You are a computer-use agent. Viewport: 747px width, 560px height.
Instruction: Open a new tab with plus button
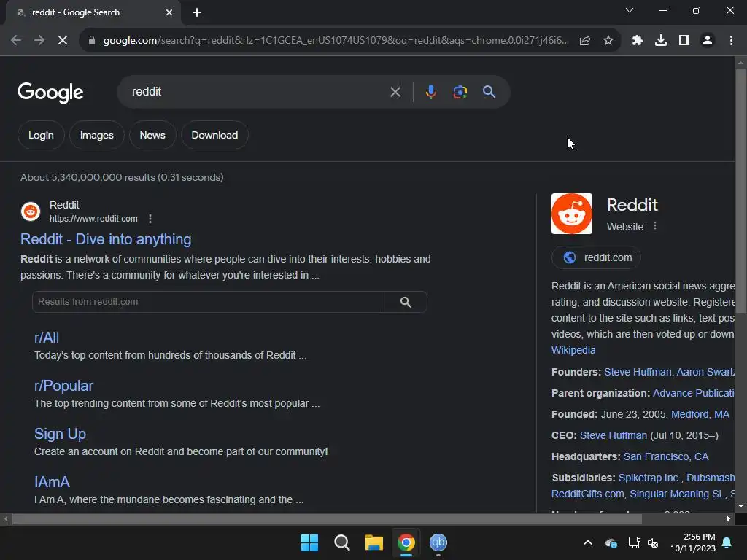(x=197, y=12)
